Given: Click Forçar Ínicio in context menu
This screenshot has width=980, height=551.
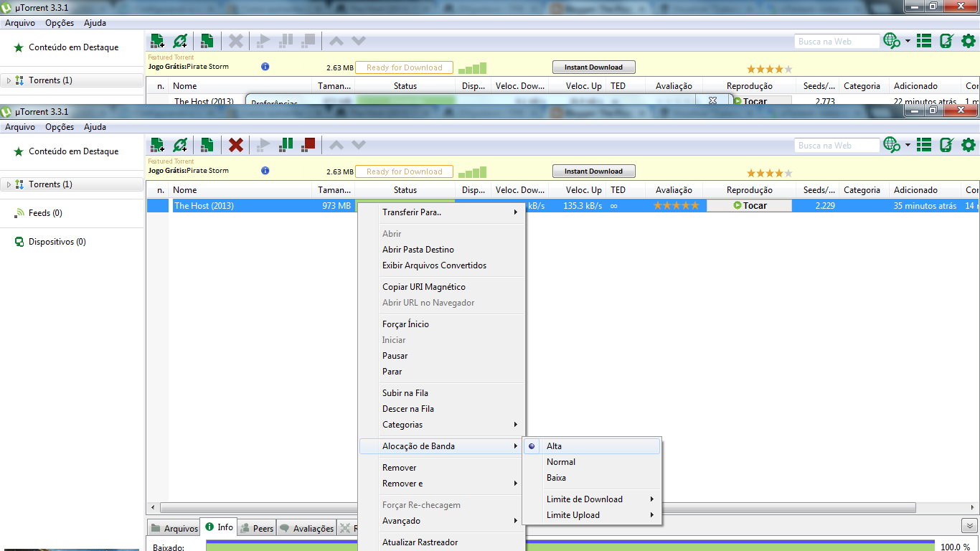Looking at the screenshot, I should [x=441, y=324].
